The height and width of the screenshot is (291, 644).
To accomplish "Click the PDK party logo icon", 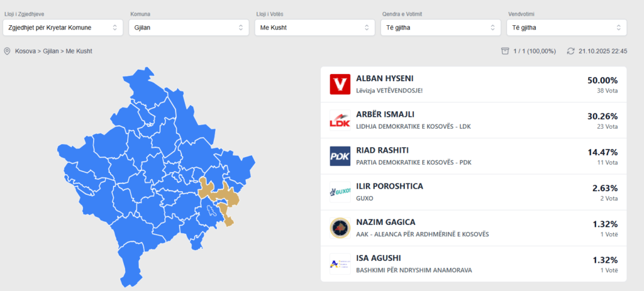I will pyautogui.click(x=340, y=156).
